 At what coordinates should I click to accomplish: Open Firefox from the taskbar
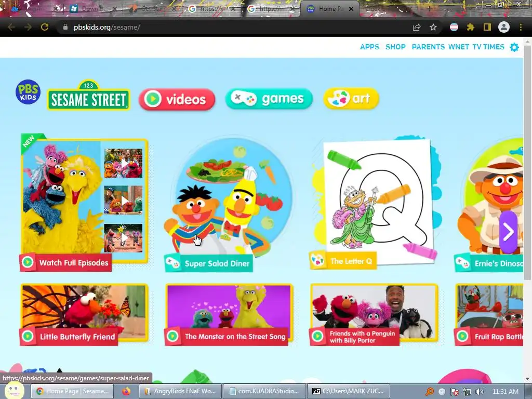click(x=127, y=391)
